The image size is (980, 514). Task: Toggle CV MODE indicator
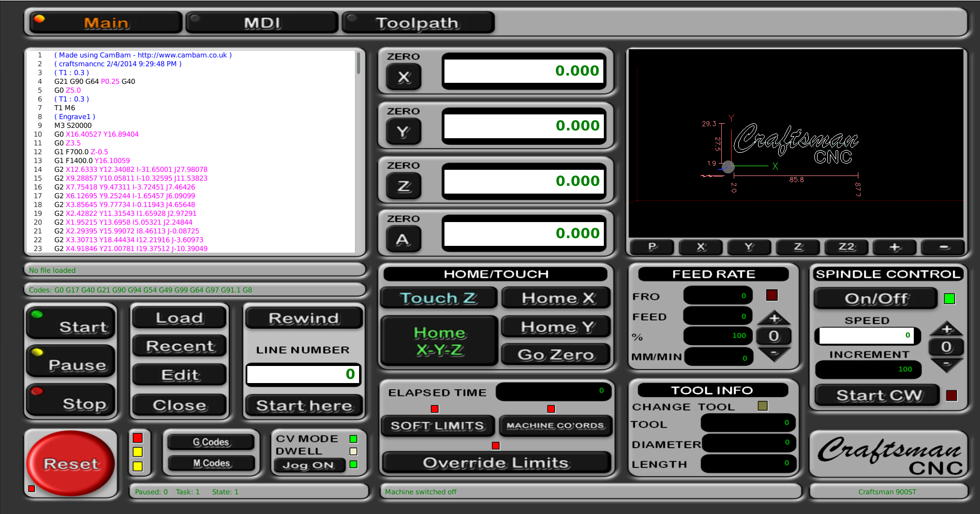353,439
